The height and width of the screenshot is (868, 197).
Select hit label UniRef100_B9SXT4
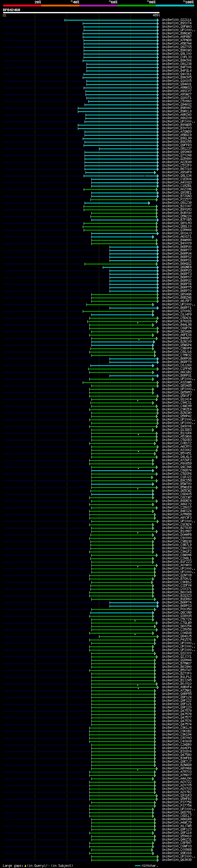point(176,23)
